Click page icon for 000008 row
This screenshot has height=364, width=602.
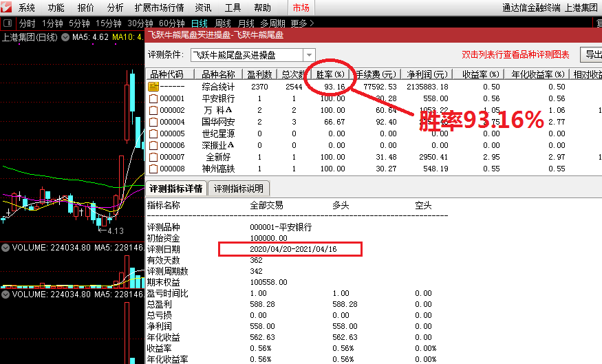153,169
